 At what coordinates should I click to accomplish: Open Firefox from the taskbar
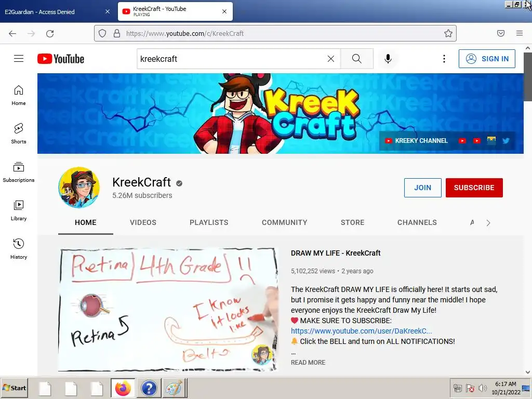123,388
